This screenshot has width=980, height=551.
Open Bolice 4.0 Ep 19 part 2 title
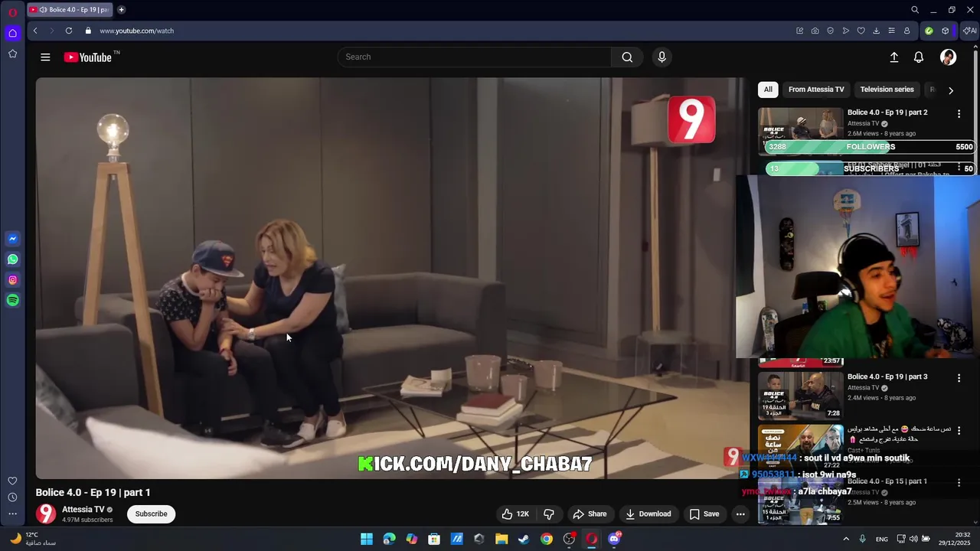pyautogui.click(x=887, y=112)
